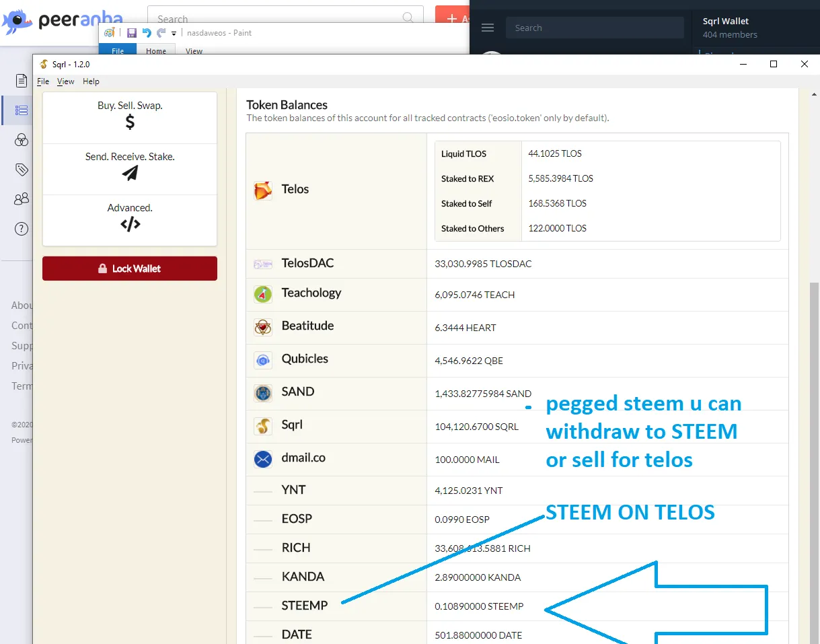Screen dimensions: 820x644
Task: Click the Sqrl token logo
Action: click(x=263, y=426)
